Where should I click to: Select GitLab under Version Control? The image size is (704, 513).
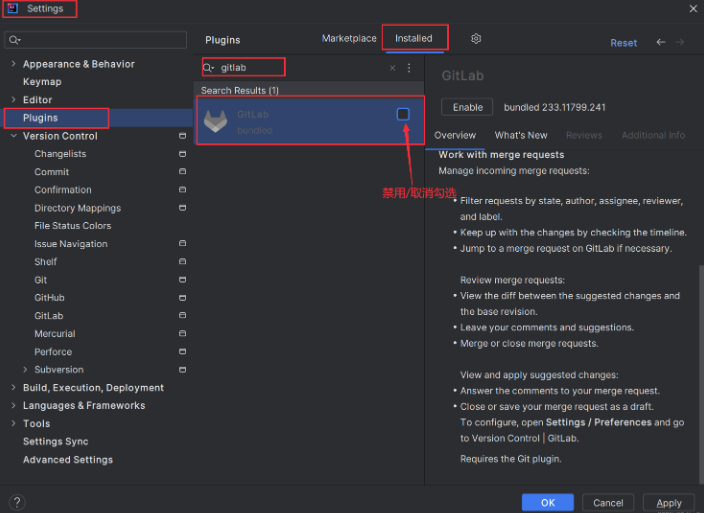(x=48, y=316)
